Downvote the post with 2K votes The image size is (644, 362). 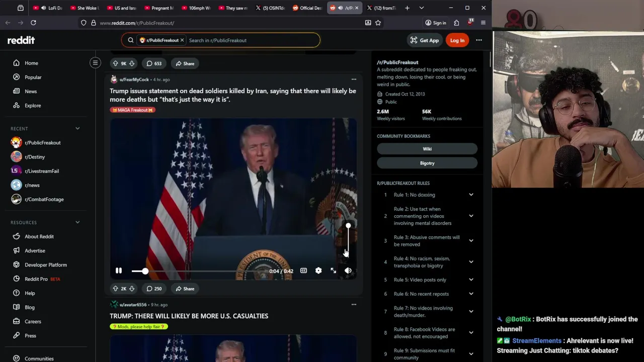(x=131, y=289)
